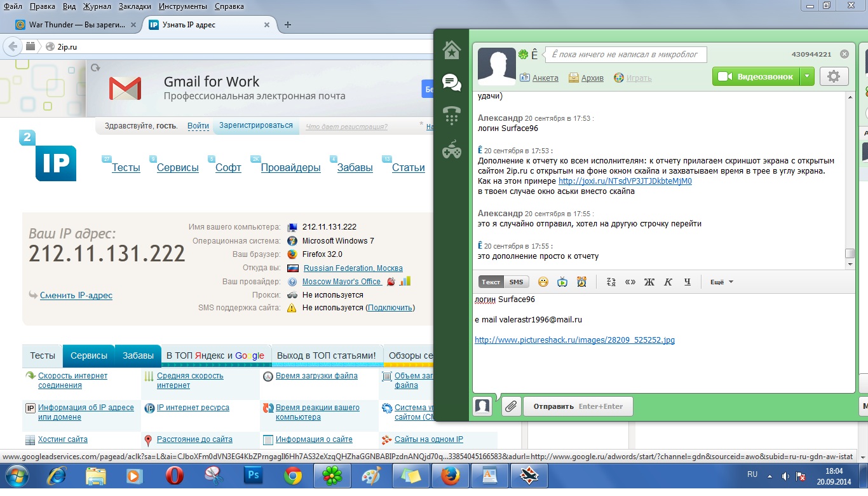Image resolution: width=868 pixels, height=496 pixels.
Task: Open the Правка menu in Firefox
Action: 43,6
